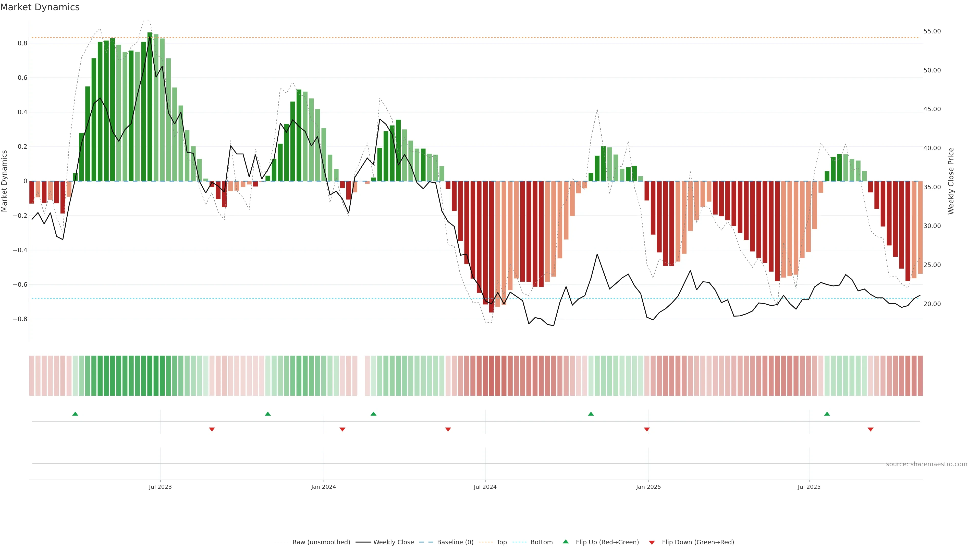Click the flip-down marker near Jan 2025
980x551 pixels.
pyautogui.click(x=647, y=429)
